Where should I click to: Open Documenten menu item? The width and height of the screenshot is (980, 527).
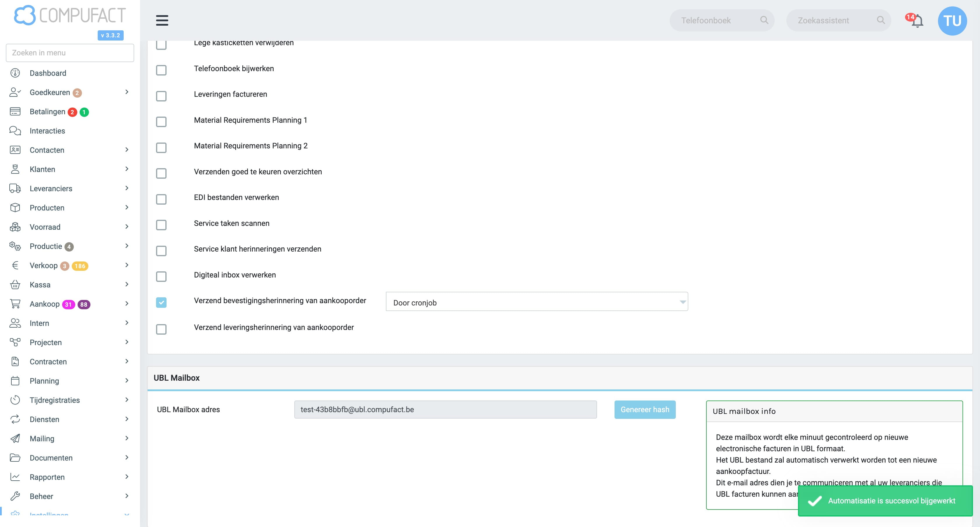click(x=70, y=458)
